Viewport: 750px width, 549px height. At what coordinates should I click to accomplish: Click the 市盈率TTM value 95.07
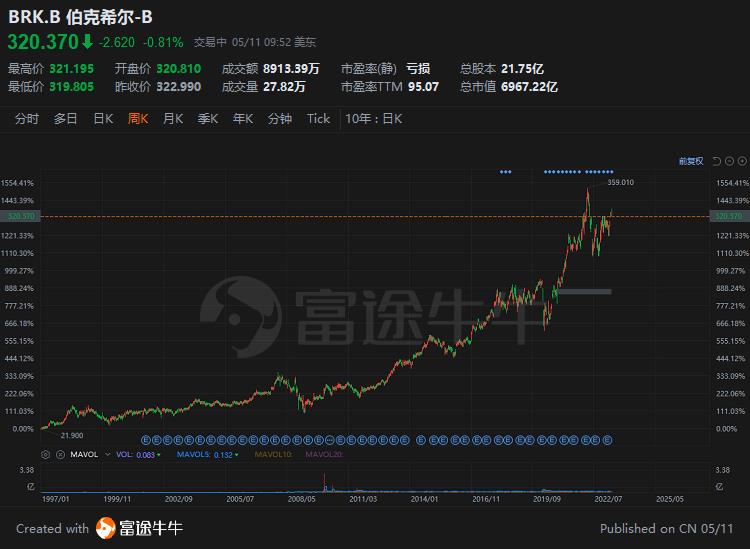click(423, 87)
